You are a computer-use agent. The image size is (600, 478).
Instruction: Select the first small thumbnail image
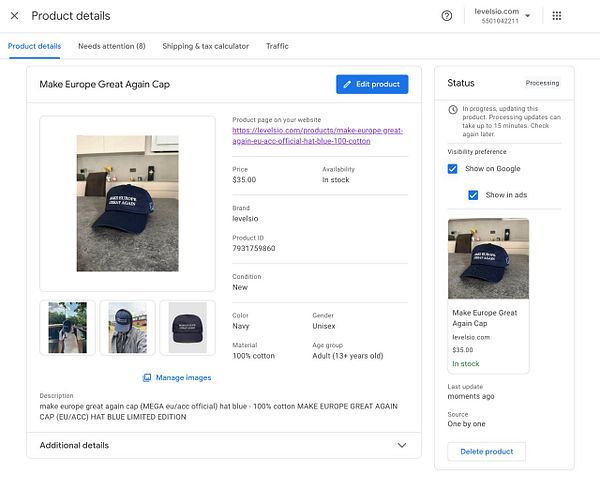68,327
